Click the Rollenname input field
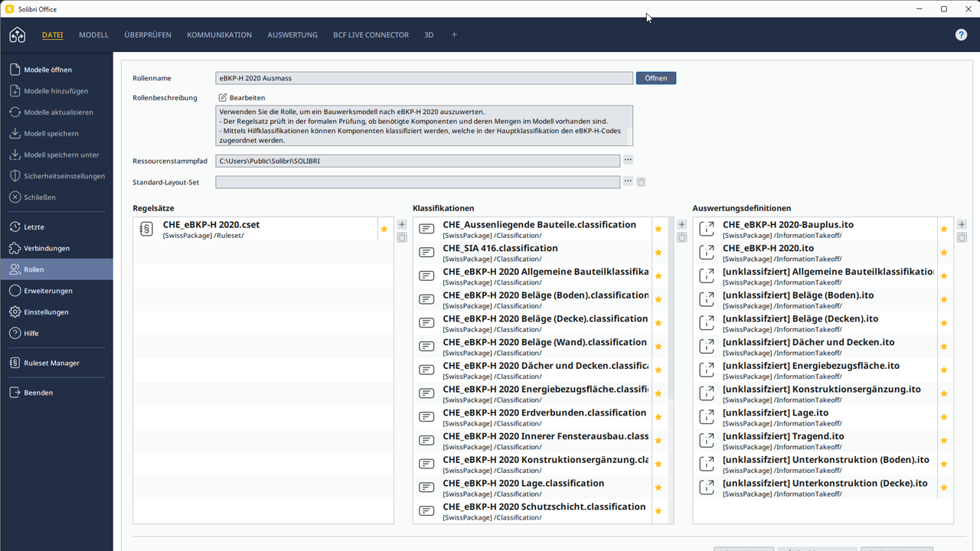The height and width of the screenshot is (551, 980). click(x=424, y=78)
